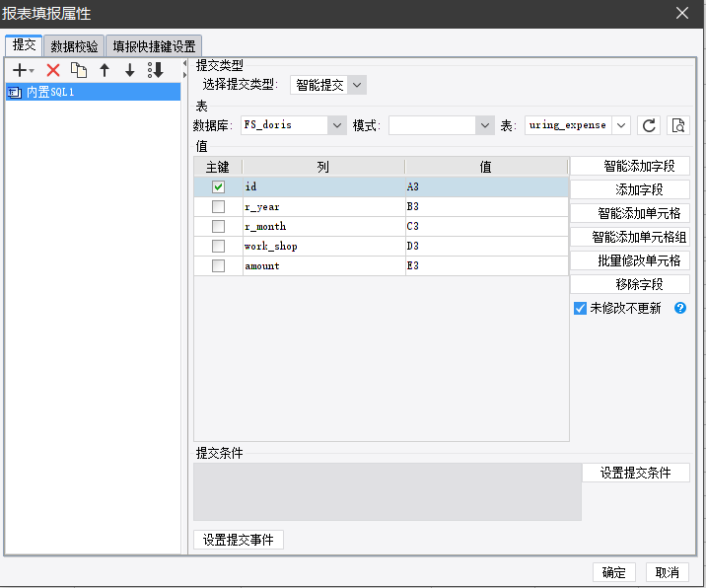Click the 列 column header
Screen dimensions: 706x588
pos(323,167)
